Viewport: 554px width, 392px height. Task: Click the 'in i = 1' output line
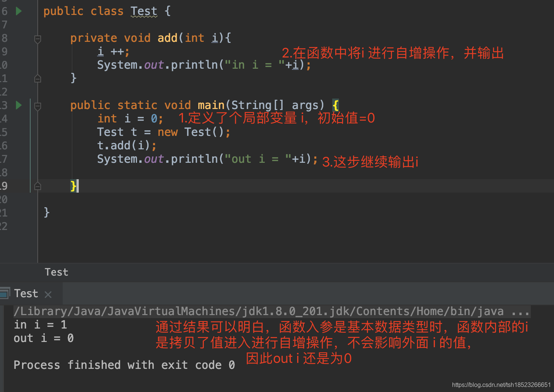40,325
